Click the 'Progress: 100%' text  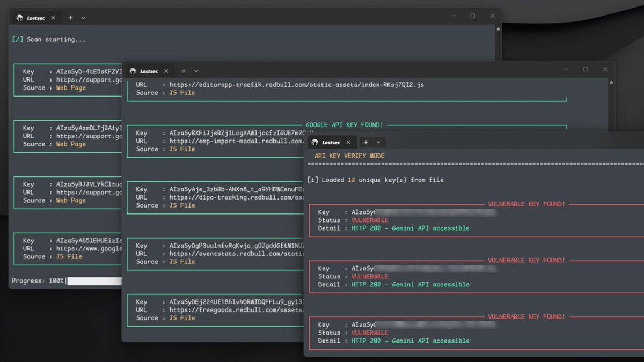pos(38,281)
